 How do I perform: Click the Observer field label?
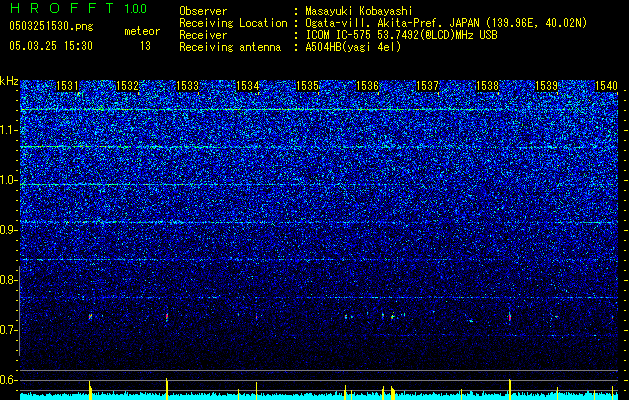click(x=203, y=11)
